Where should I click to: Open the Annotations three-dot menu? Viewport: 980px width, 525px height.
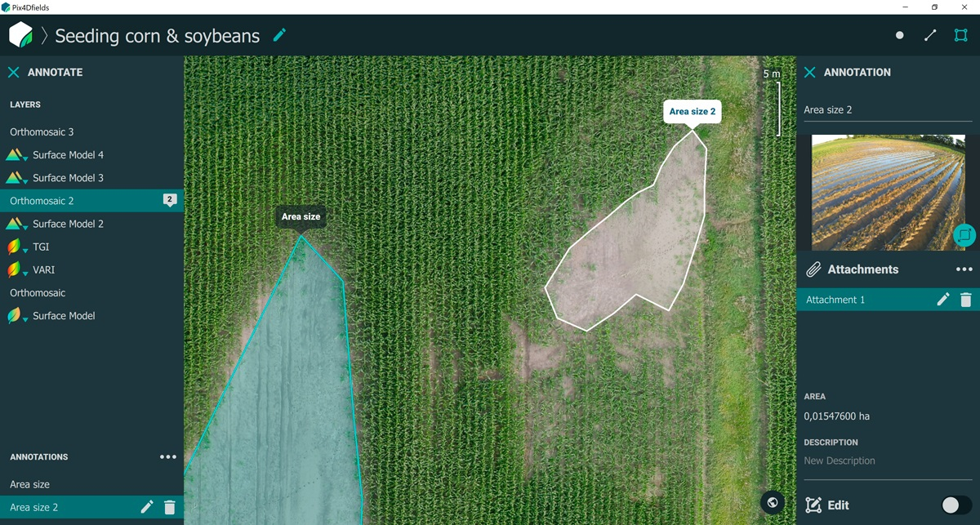click(168, 457)
